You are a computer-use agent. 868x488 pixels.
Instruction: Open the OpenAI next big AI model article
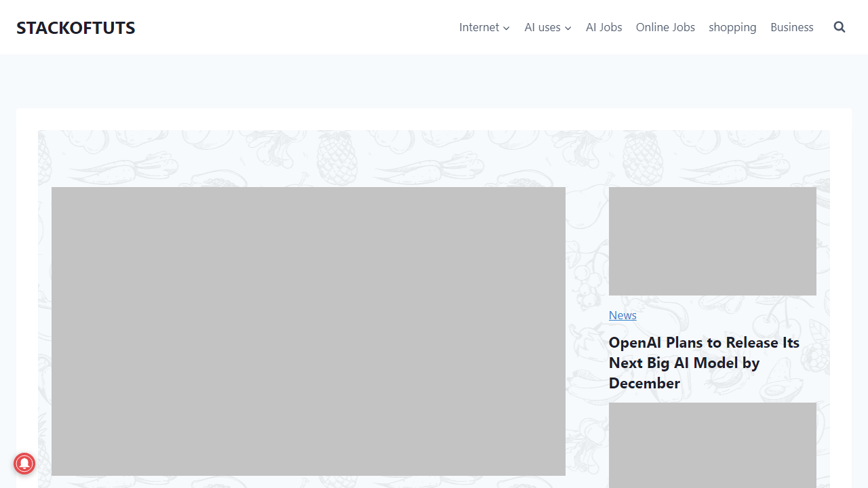tap(704, 363)
